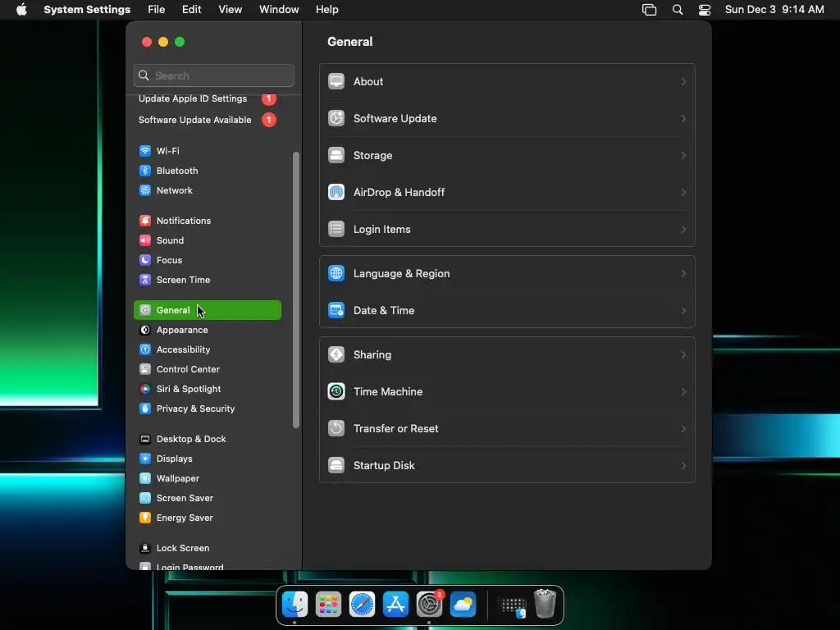Click the Login Items list icon
The height and width of the screenshot is (630, 840).
pos(336,230)
